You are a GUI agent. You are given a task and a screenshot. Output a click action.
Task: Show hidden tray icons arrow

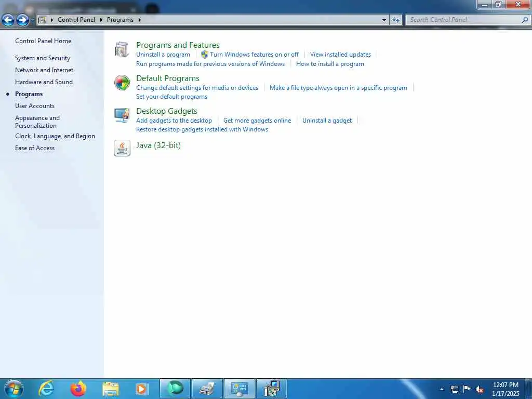pyautogui.click(x=442, y=389)
